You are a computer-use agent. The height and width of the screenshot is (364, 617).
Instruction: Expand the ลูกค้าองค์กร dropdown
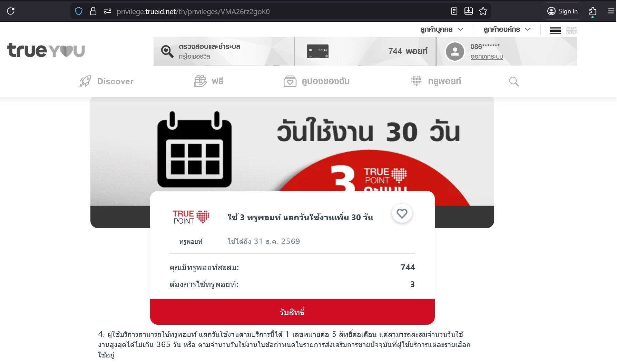(x=507, y=30)
